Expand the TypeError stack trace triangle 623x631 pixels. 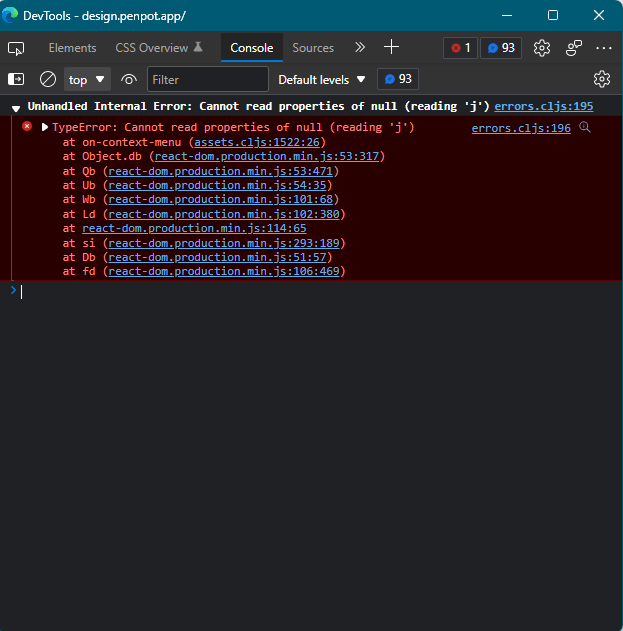(45, 127)
